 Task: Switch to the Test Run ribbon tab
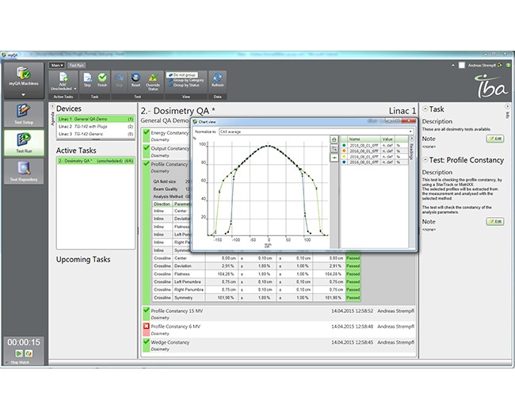[77, 65]
